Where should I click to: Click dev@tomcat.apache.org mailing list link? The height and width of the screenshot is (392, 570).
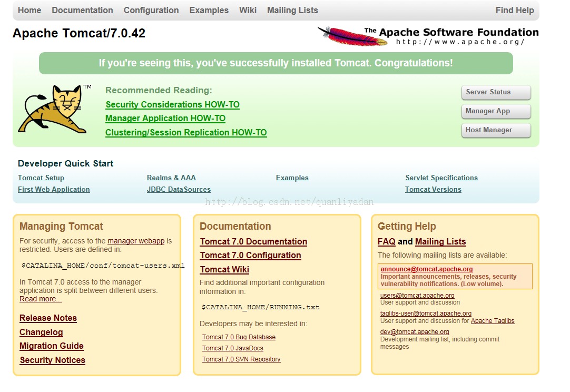(415, 332)
